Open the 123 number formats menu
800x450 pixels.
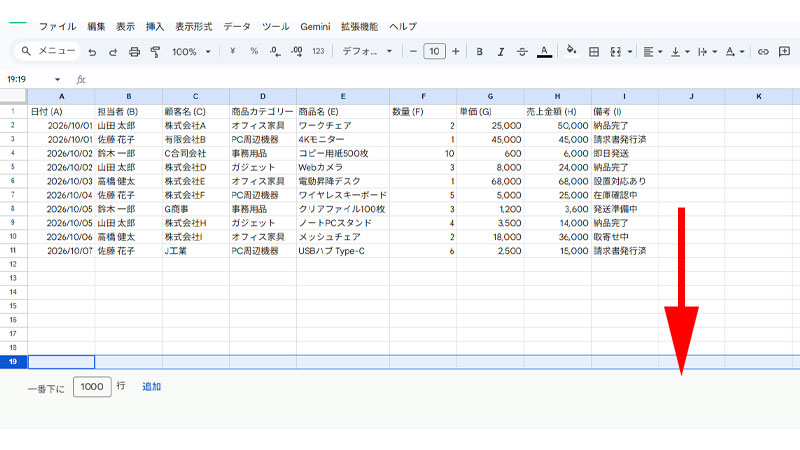(318, 51)
